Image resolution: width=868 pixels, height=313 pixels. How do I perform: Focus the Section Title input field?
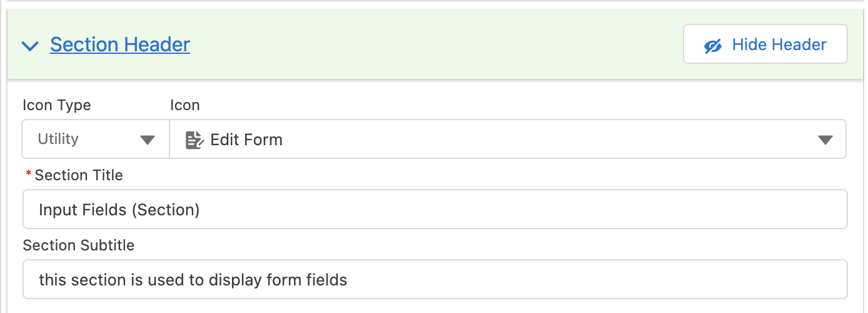(435, 209)
